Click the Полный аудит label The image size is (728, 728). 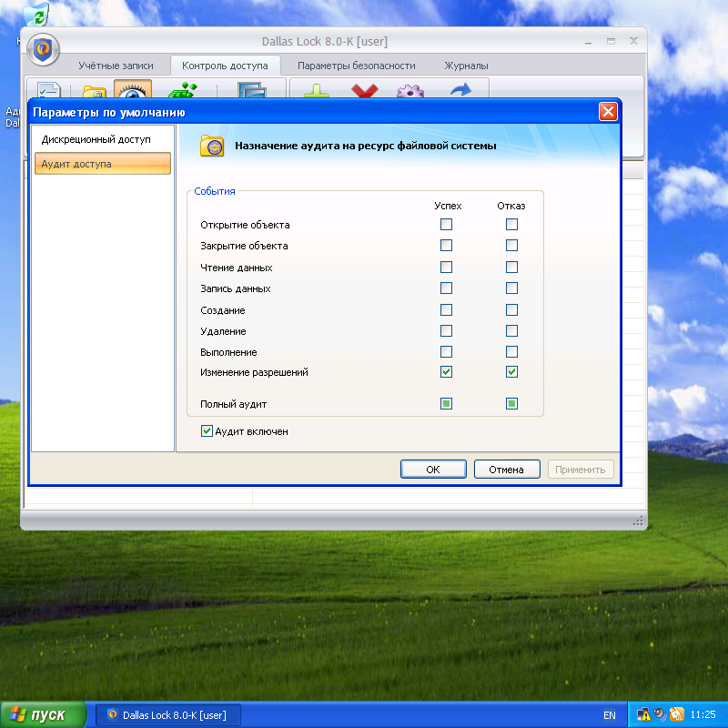coord(234,404)
